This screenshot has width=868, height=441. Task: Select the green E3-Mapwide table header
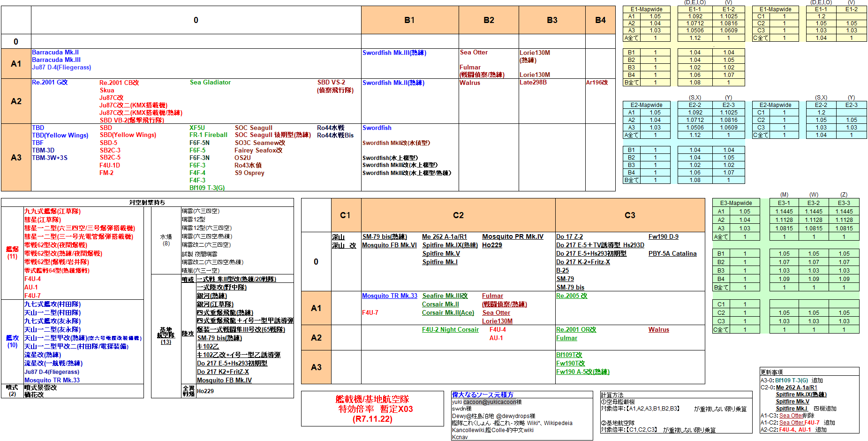pos(736,203)
